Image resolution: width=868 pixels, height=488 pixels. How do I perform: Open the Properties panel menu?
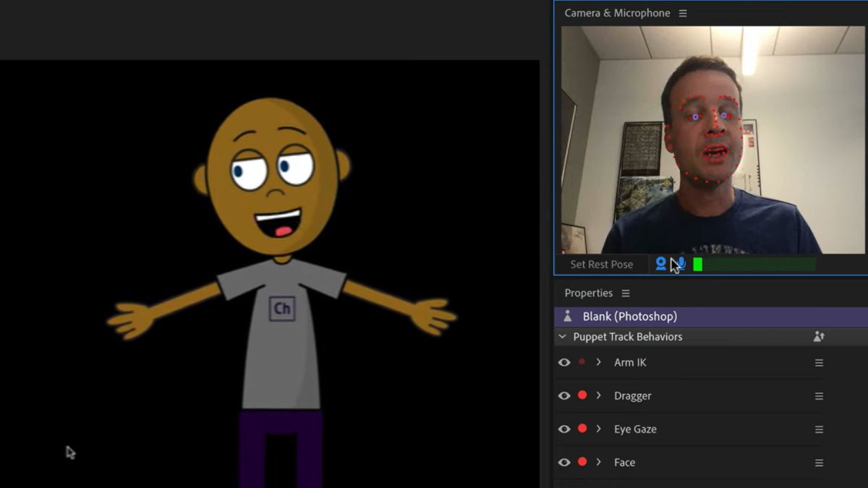(x=626, y=293)
